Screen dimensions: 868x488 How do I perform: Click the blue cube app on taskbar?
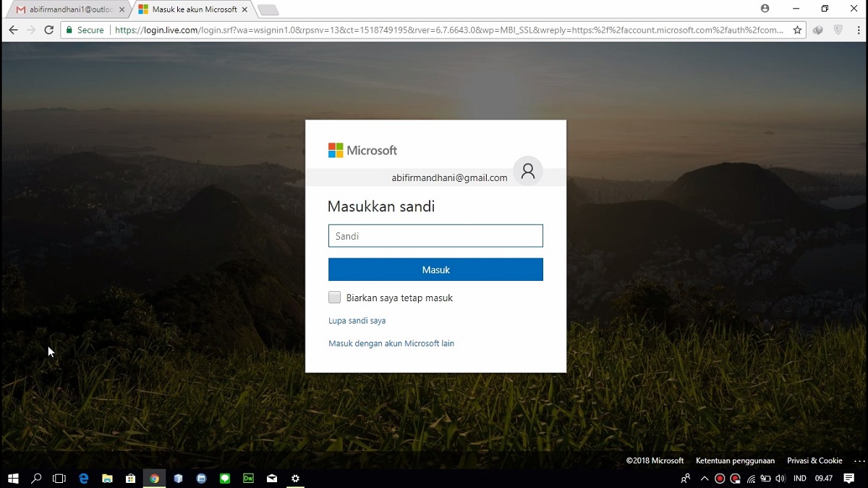point(178,479)
